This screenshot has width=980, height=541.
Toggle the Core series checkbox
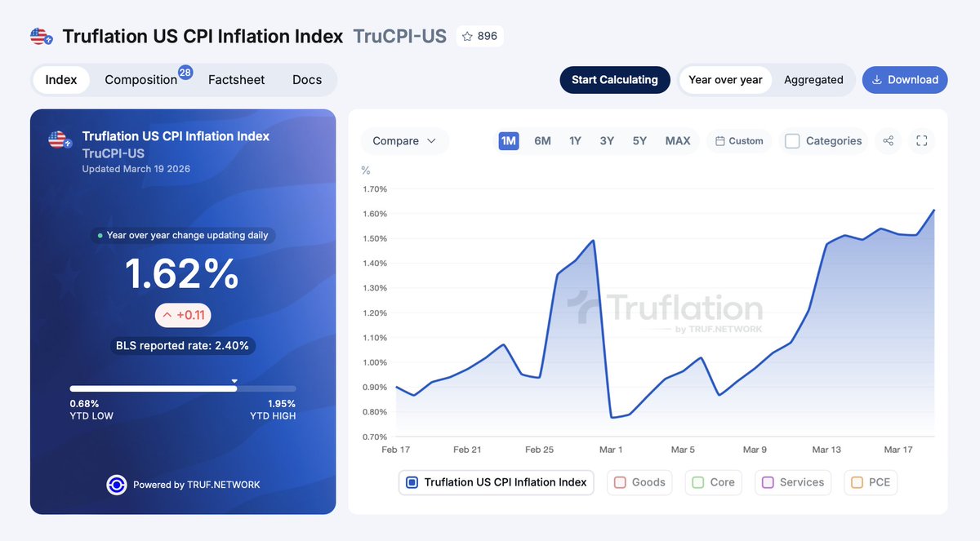click(697, 482)
